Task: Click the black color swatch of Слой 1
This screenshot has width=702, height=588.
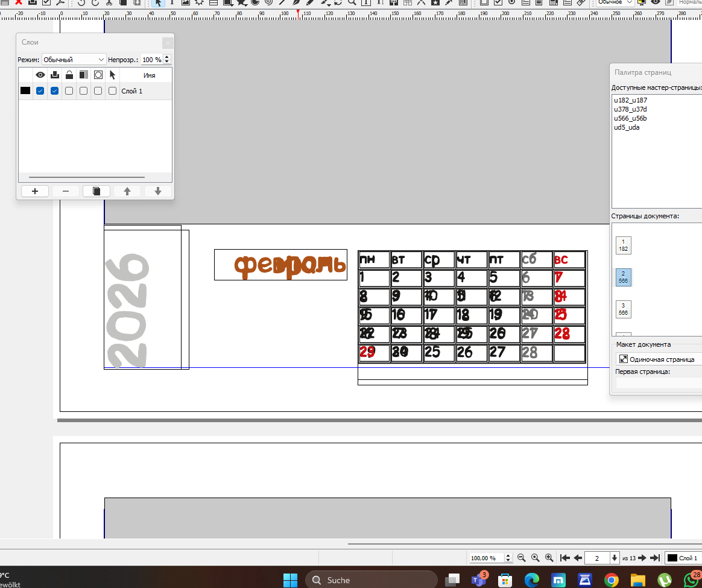Action: tap(25, 91)
